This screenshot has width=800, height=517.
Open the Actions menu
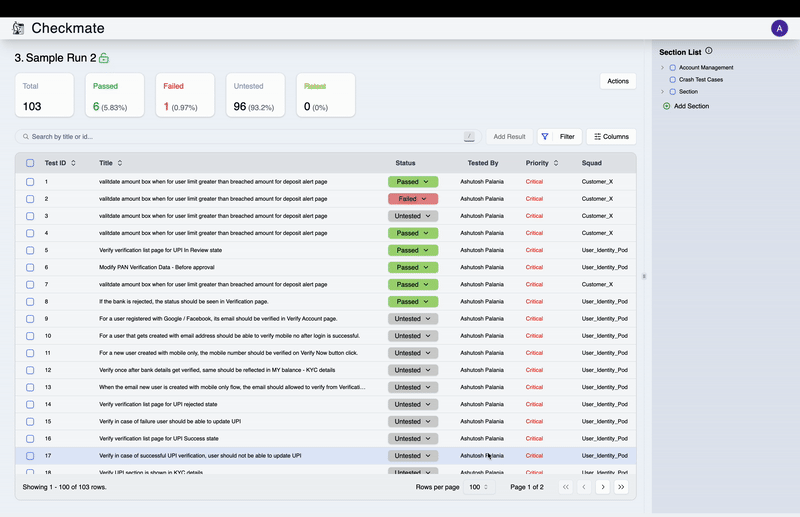pyautogui.click(x=617, y=81)
